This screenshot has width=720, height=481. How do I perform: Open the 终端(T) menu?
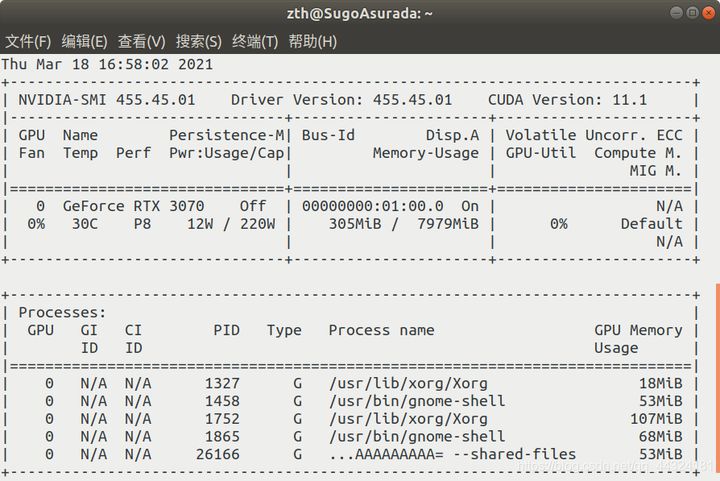255,41
